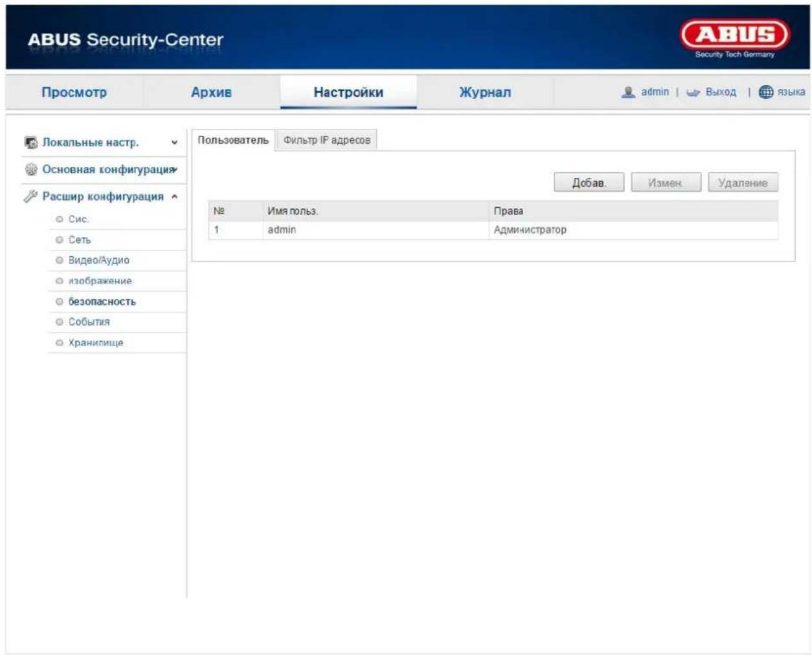The width and height of the screenshot is (812, 655).
Task: Click the logout arrow icon
Action: click(694, 93)
